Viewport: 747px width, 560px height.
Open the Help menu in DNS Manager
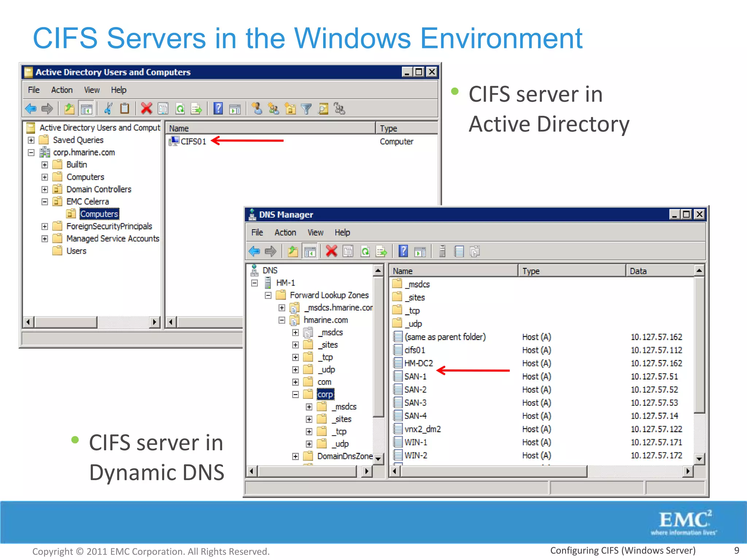[x=342, y=233]
